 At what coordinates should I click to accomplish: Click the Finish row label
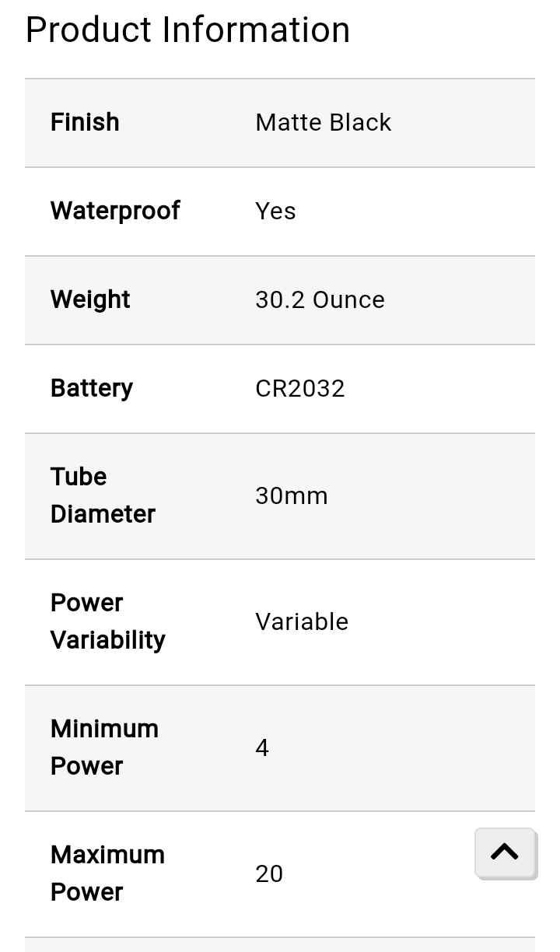click(85, 122)
